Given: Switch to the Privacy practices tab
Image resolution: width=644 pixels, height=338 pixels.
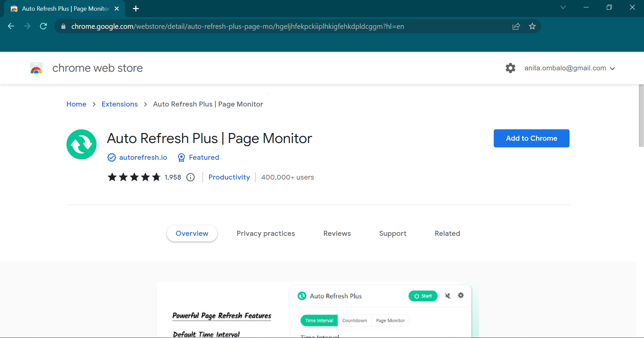Looking at the screenshot, I should (266, 233).
